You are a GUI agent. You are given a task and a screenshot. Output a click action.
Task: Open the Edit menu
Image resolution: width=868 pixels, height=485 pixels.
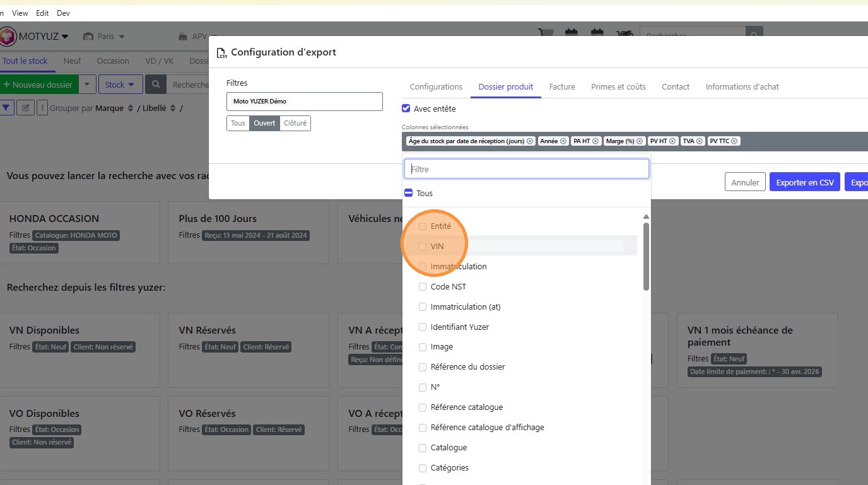(43, 13)
